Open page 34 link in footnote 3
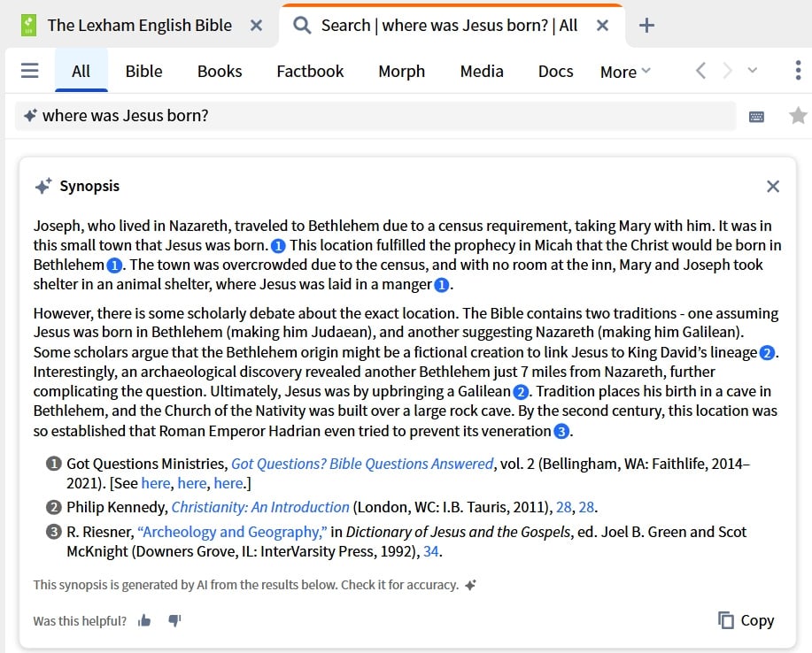812x653 pixels. [431, 551]
